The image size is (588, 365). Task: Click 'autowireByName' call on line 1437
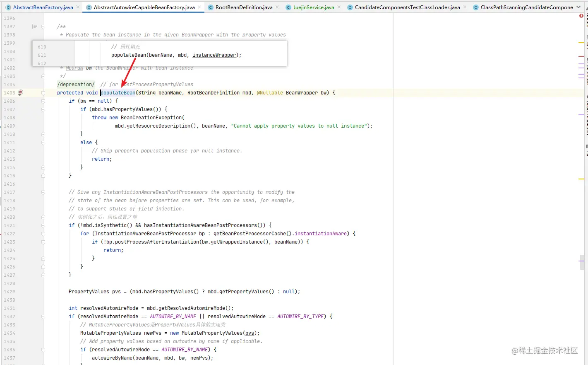point(112,358)
